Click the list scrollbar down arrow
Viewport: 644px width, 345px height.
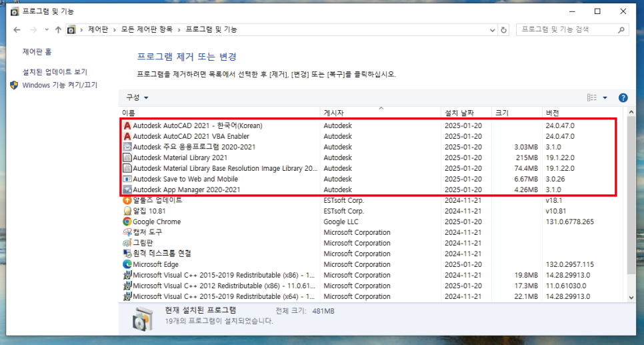pyautogui.click(x=631, y=298)
